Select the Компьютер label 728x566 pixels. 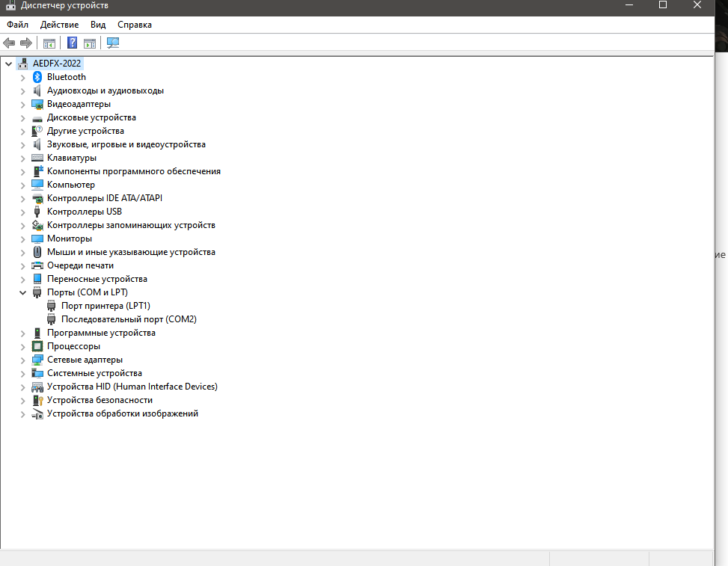[71, 185]
